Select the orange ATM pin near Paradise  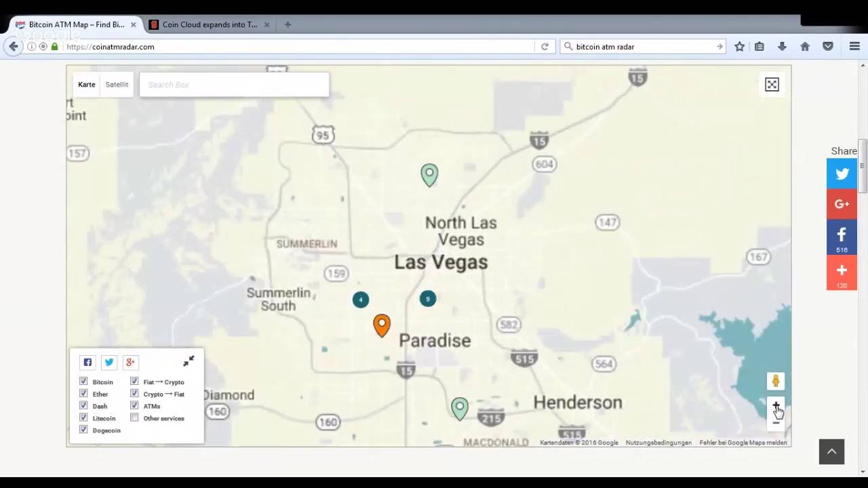pos(382,325)
